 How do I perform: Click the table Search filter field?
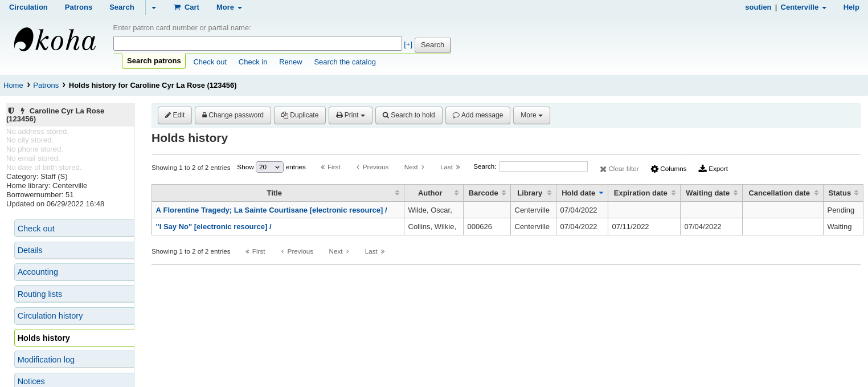tap(543, 166)
